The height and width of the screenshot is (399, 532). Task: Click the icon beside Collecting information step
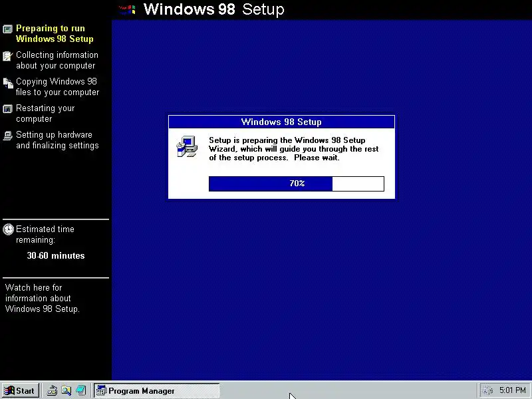click(x=7, y=56)
